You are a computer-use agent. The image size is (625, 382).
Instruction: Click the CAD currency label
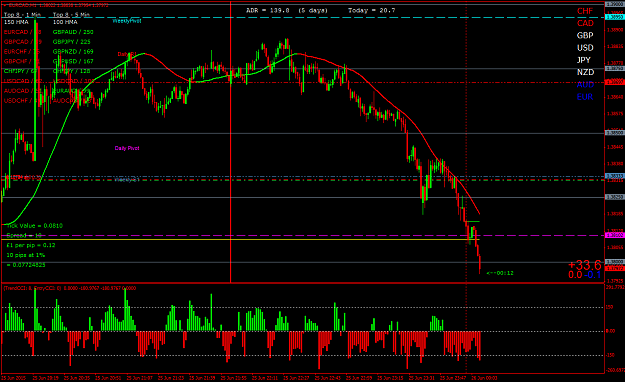click(585, 23)
